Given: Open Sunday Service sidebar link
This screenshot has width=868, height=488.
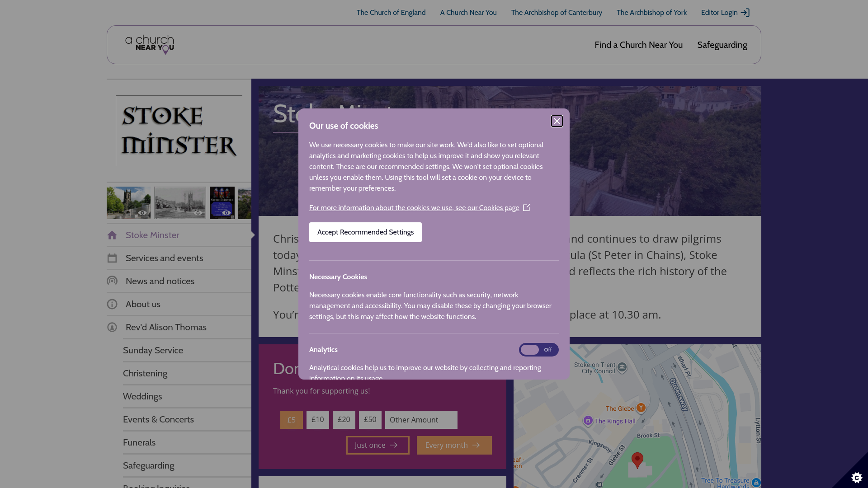Looking at the screenshot, I should (x=187, y=350).
